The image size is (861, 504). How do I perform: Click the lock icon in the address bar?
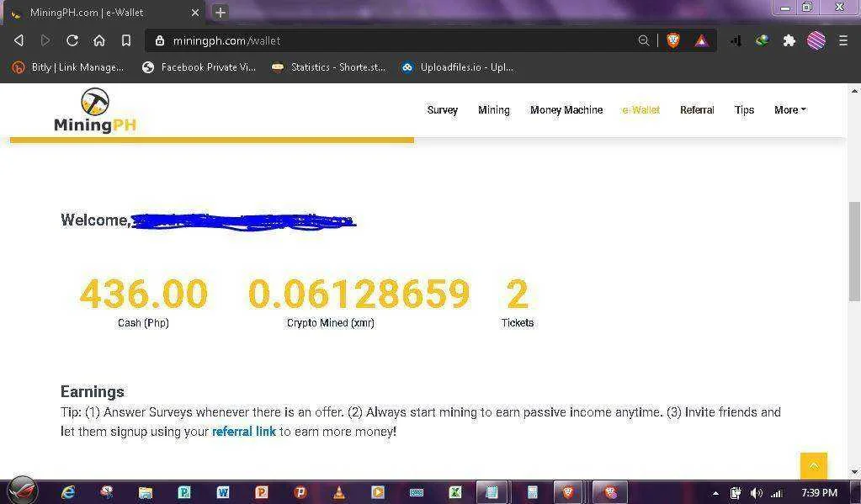click(160, 40)
